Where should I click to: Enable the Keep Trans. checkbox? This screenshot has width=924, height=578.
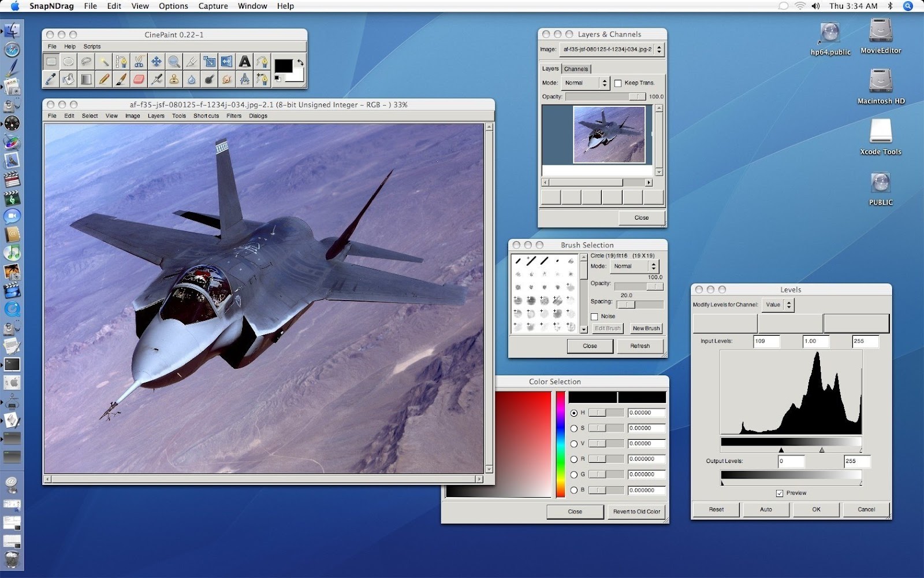coord(618,83)
